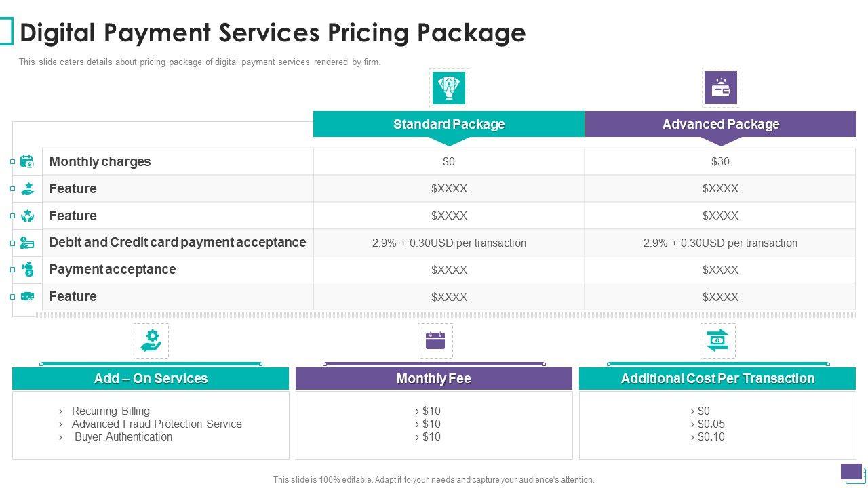
Task: Select the $30 Advanced monthly charge cell
Action: coord(720,161)
